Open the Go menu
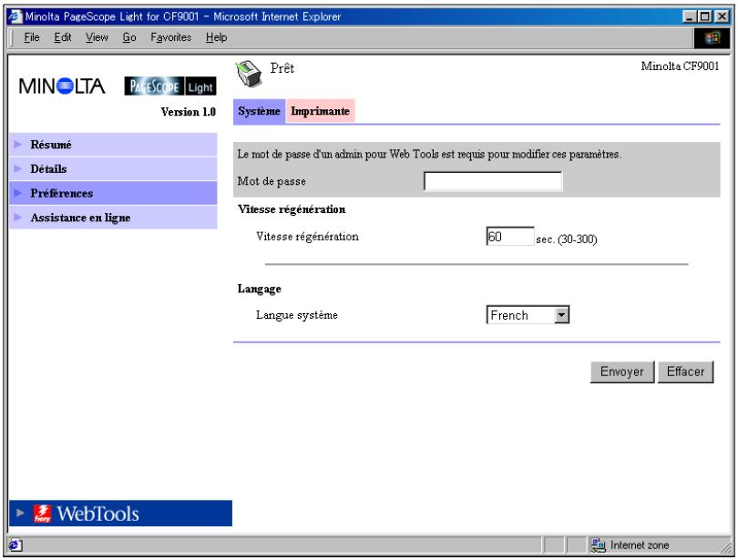 129,37
